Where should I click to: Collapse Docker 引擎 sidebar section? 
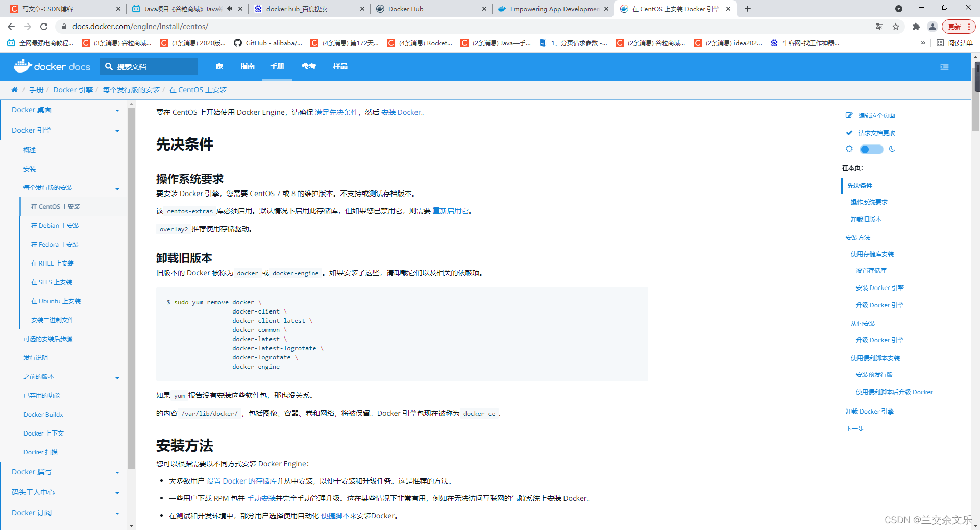tap(117, 131)
